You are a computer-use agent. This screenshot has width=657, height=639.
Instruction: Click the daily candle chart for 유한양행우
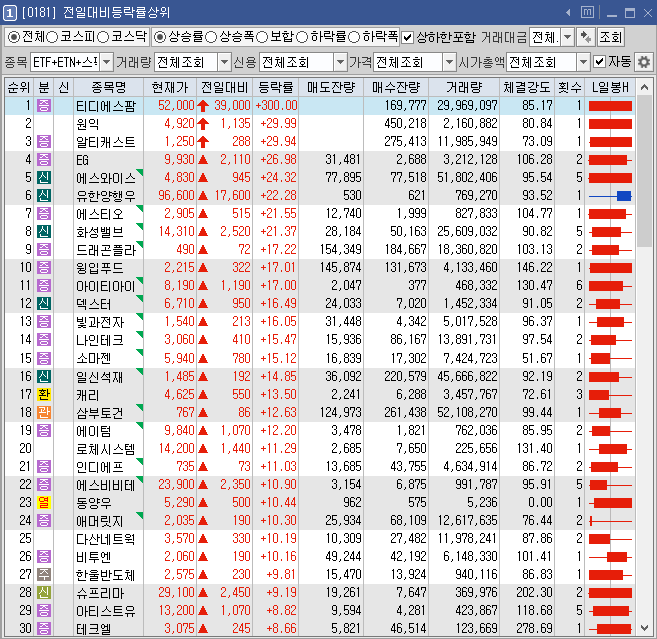click(610, 196)
